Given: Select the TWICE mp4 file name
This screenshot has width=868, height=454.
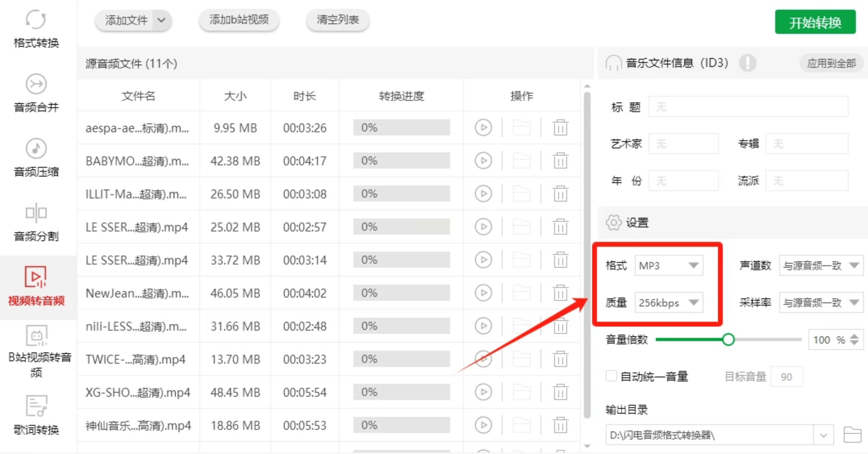Looking at the screenshot, I should coord(136,359).
